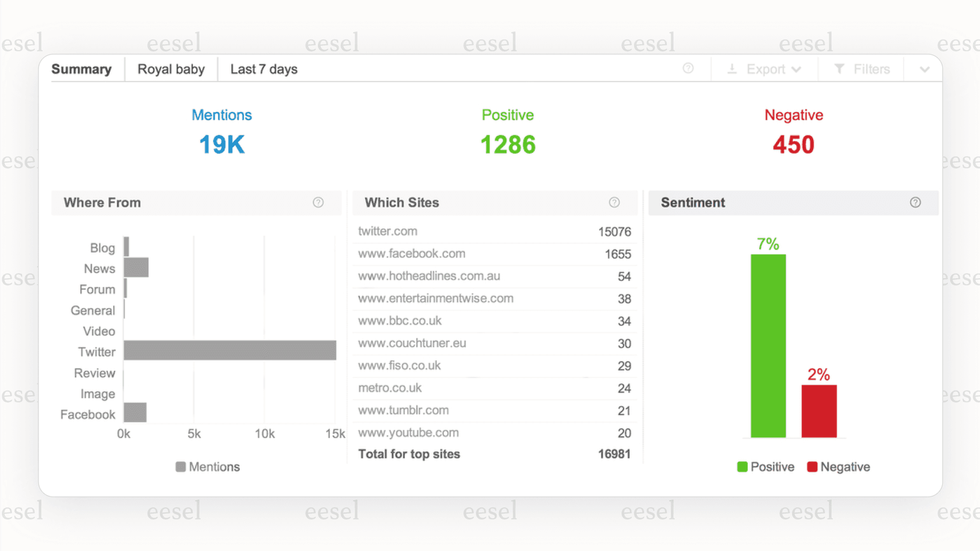Click the Twitter bar in Where From chart
The height and width of the screenshot is (551, 980).
[x=230, y=350]
